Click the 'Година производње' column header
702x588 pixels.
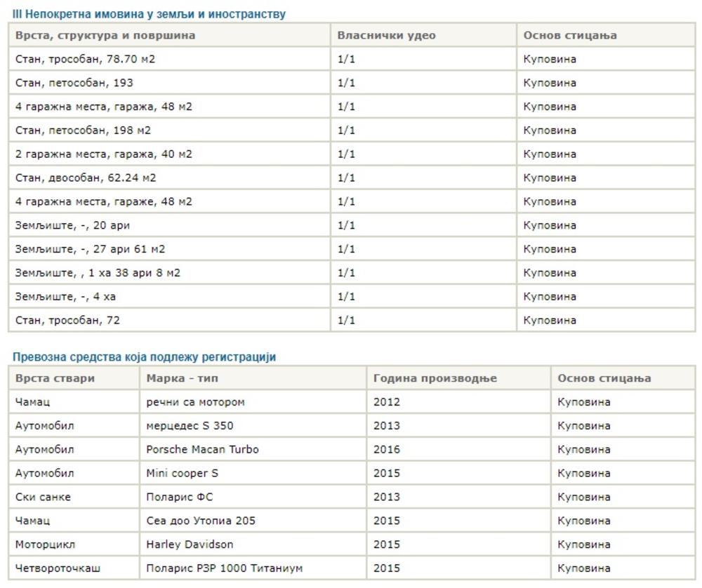pyautogui.click(x=435, y=378)
